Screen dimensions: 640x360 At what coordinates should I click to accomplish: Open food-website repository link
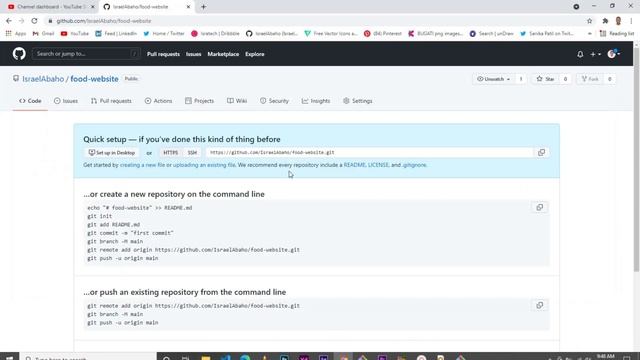click(x=94, y=79)
